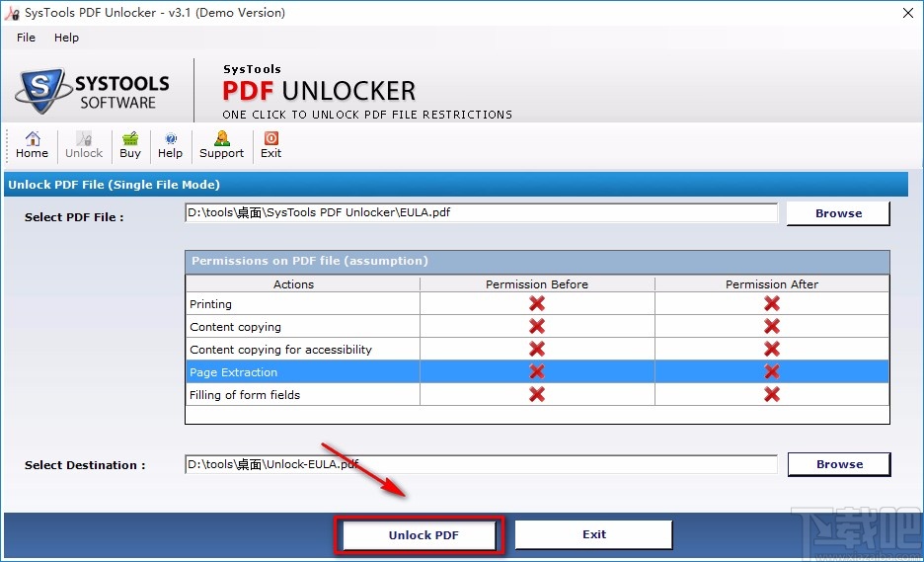Select Filling of form fields row
This screenshot has width=924, height=562.
[537, 394]
